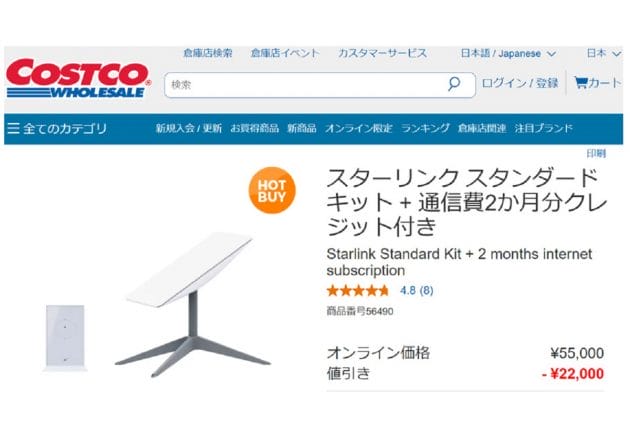Open the shopping cart icon
Image resolution: width=630 pixels, height=442 pixels.
click(580, 84)
